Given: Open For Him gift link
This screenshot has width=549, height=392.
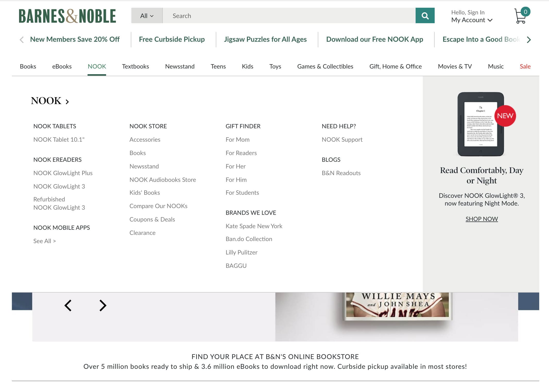Looking at the screenshot, I should click(x=236, y=180).
